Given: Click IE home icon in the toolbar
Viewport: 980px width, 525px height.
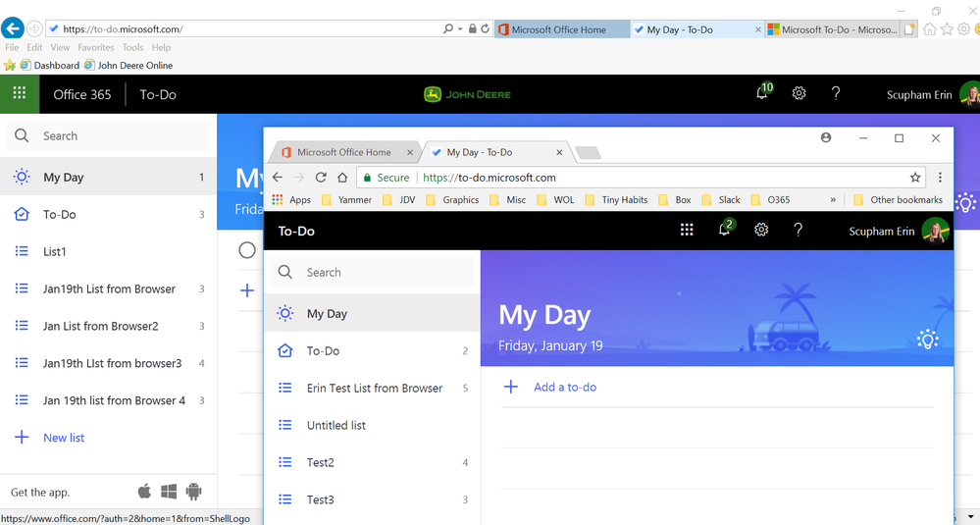Looking at the screenshot, I should pos(930,28).
